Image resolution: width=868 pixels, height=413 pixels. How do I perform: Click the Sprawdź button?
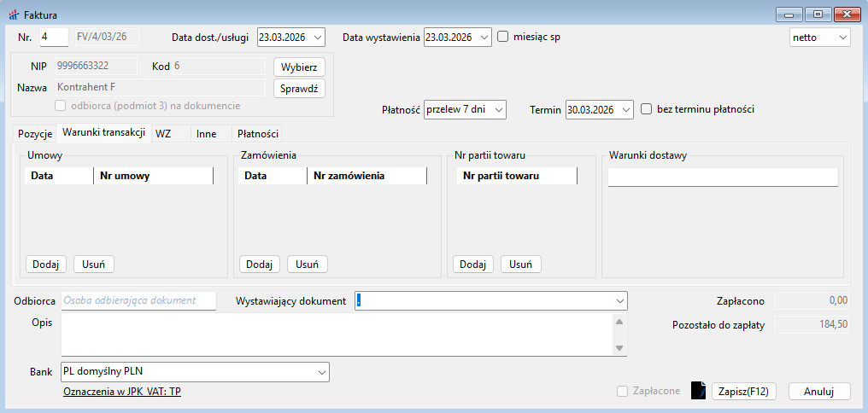pyautogui.click(x=299, y=88)
